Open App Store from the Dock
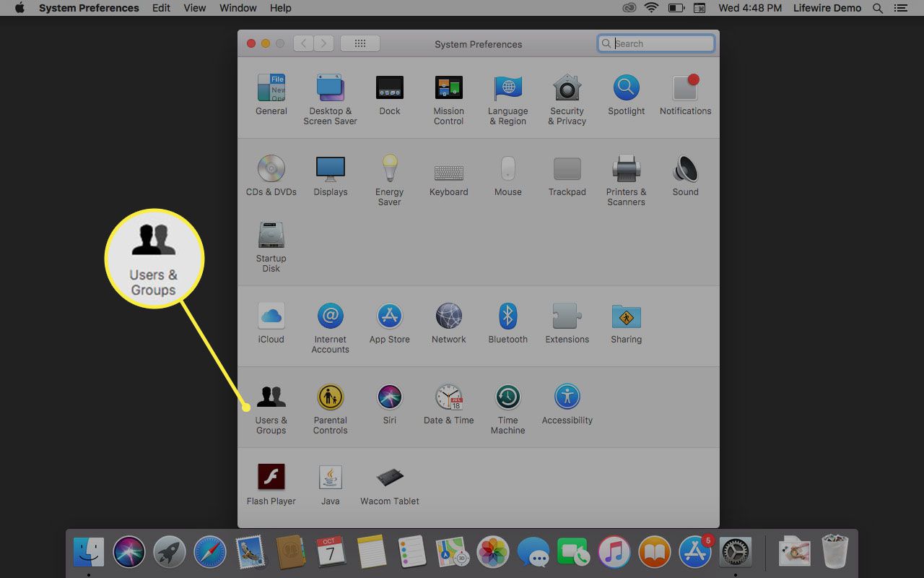This screenshot has height=578, width=924. click(x=695, y=552)
